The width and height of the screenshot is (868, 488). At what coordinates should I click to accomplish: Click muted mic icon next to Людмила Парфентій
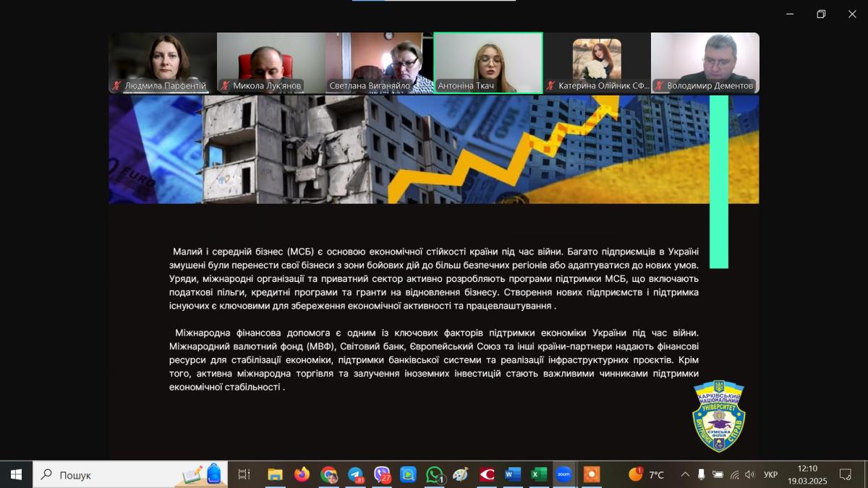pyautogui.click(x=117, y=85)
